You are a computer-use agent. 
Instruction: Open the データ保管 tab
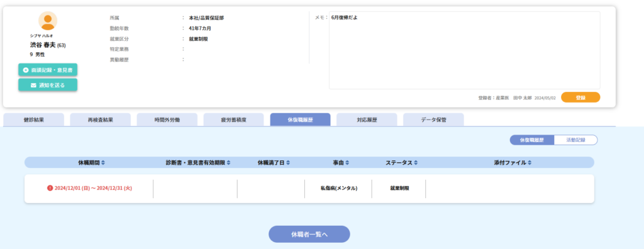coord(433,120)
